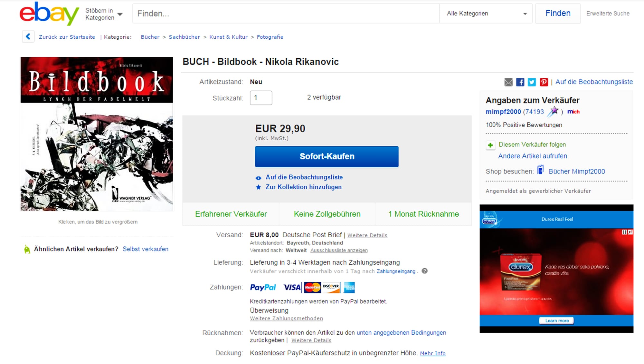Open the Stöbern in Kategorien dropdown
644x364 pixels.
coord(104,14)
